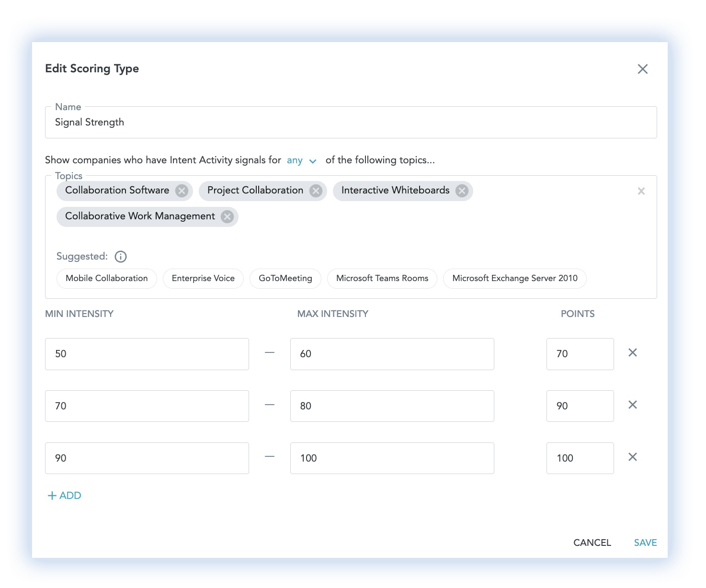Save the scoring type

tap(645, 543)
